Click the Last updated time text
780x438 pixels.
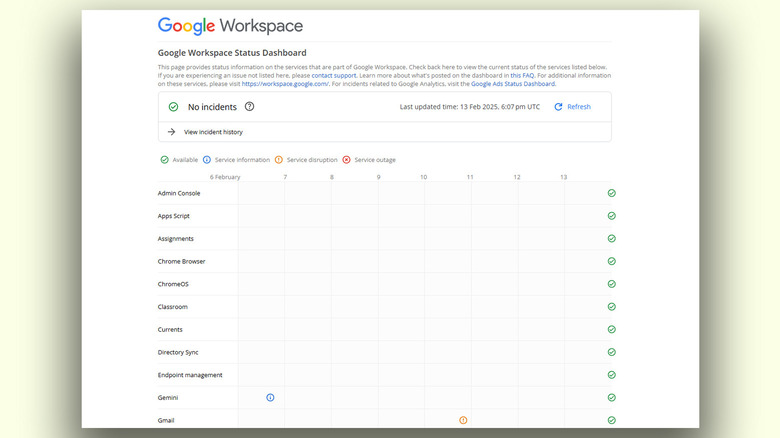tap(470, 107)
